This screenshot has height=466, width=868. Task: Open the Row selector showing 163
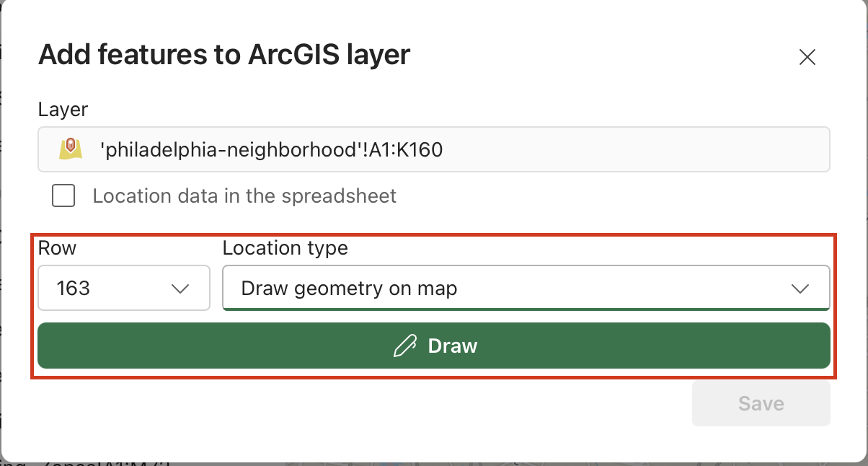point(123,288)
